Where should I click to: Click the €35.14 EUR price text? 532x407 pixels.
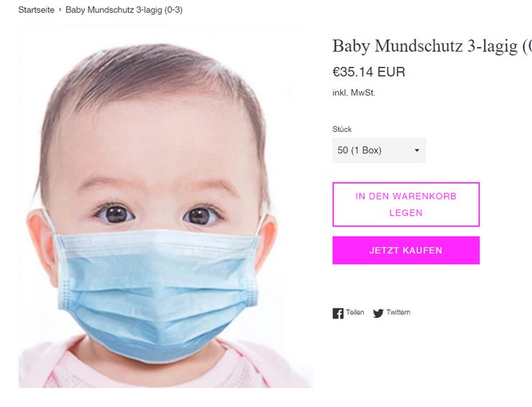coord(369,72)
